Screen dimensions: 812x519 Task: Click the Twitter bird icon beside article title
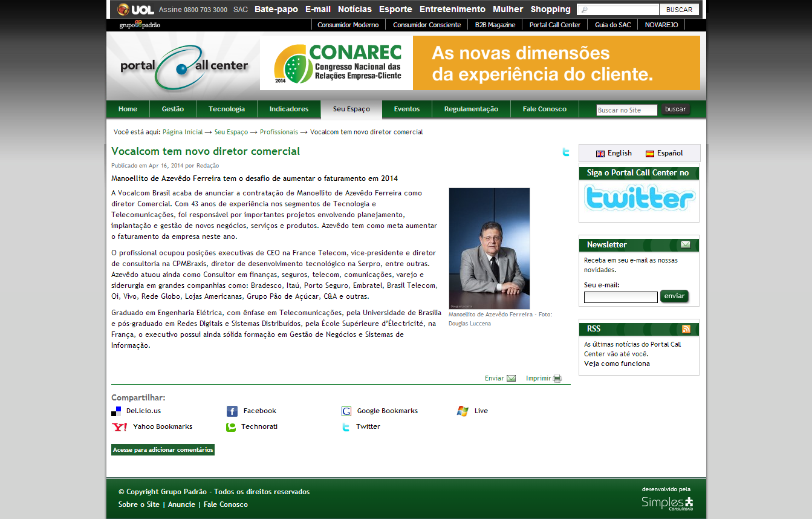pyautogui.click(x=566, y=152)
